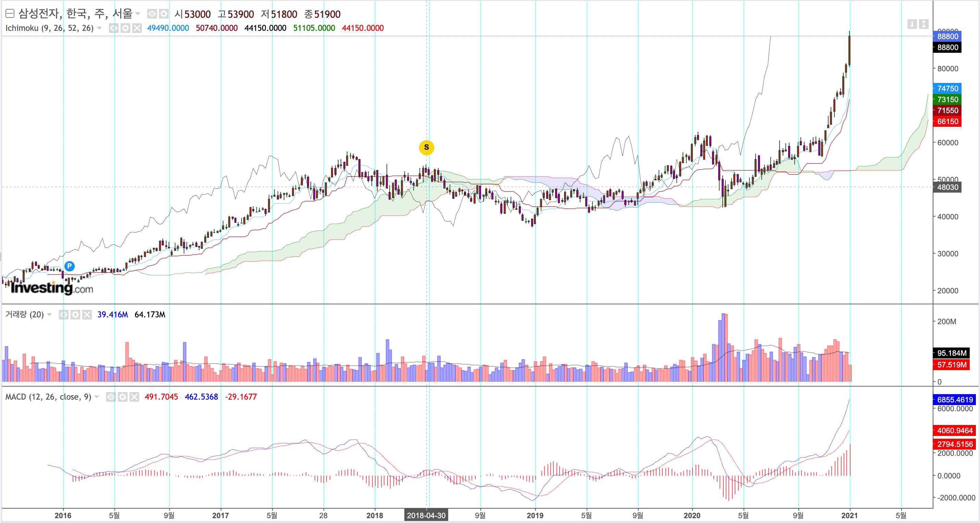This screenshot has height=523, width=980.
Task: Click the blue P event marker
Action: coord(69,266)
